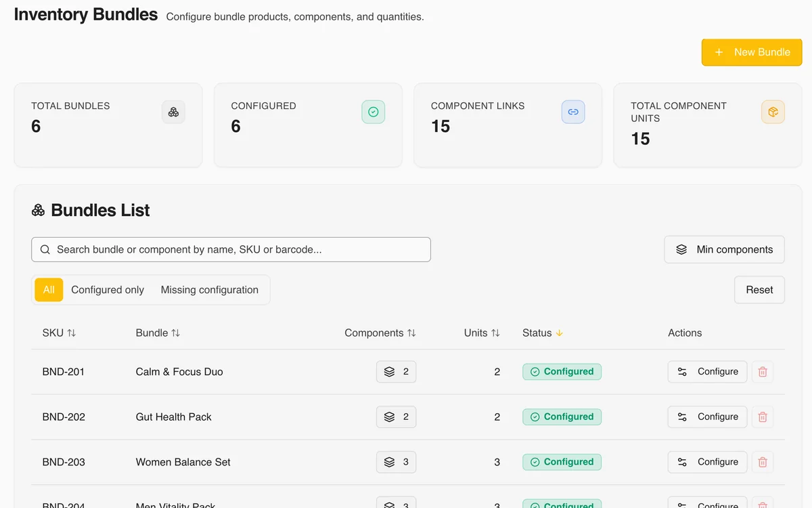Image resolution: width=812 pixels, height=508 pixels.
Task: Switch to Configured only tab
Action: coord(108,290)
